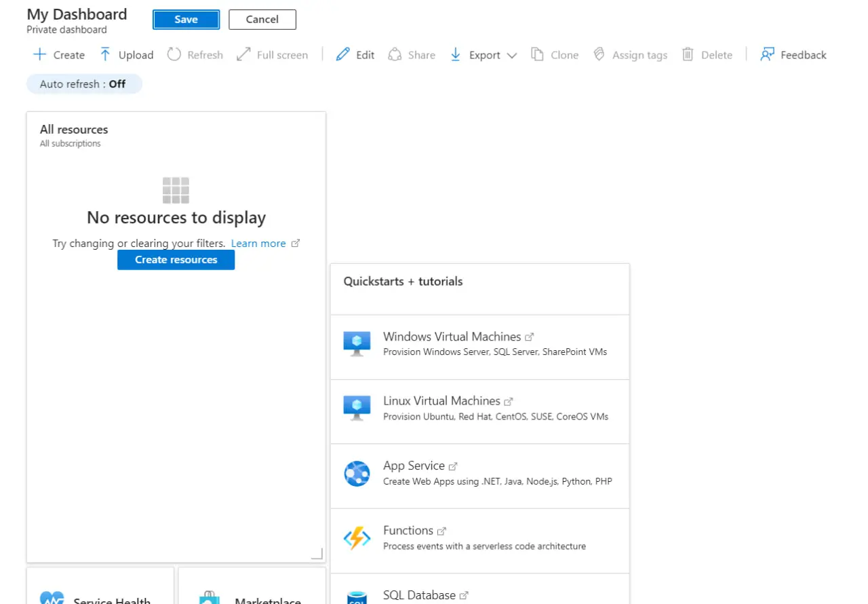Viewport: 868px width, 604px height.
Task: Click the Service Health heart icon
Action: coord(52,599)
